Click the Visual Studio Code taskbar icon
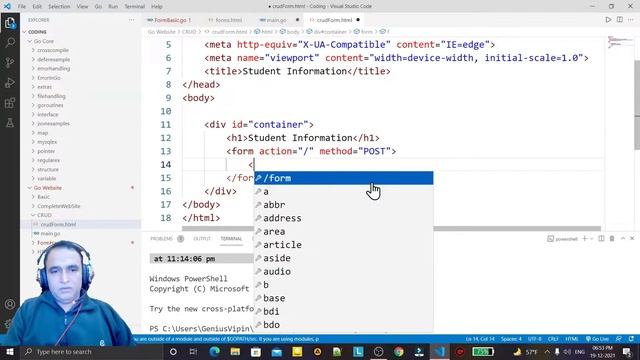The height and width of the screenshot is (360, 640). pos(439,351)
